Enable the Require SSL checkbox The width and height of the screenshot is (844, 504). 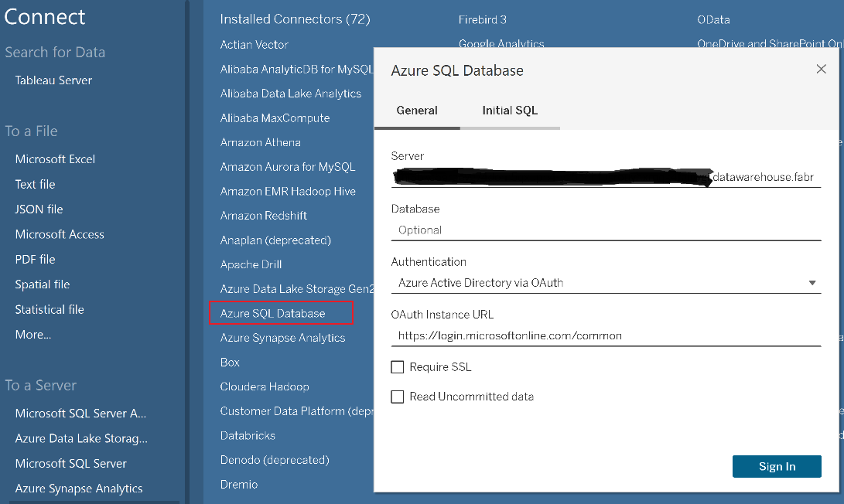coord(398,366)
